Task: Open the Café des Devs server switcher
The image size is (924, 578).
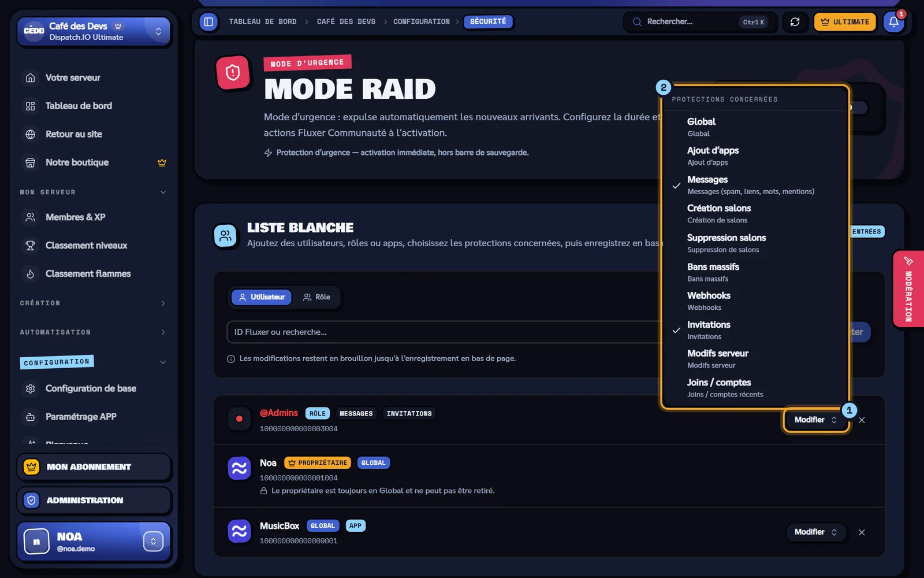Action: (94, 31)
